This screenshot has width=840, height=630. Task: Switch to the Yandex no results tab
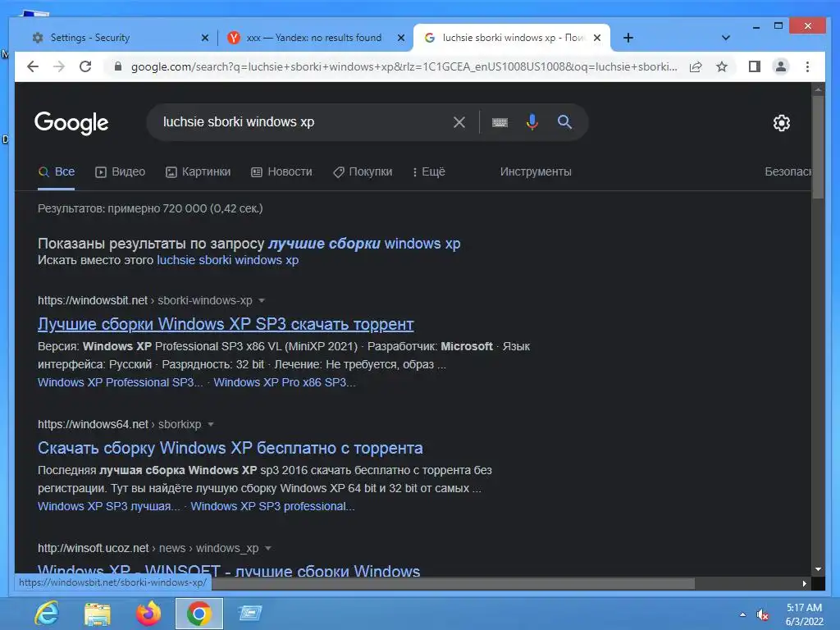point(313,38)
